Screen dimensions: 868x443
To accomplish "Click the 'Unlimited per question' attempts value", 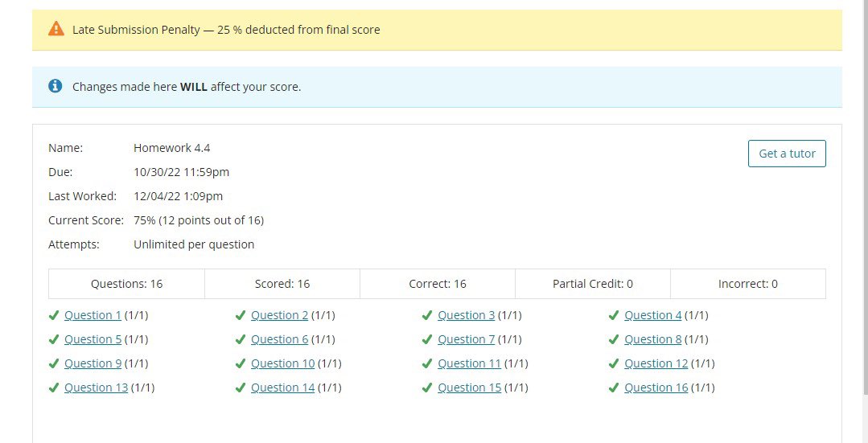I will click(194, 244).
